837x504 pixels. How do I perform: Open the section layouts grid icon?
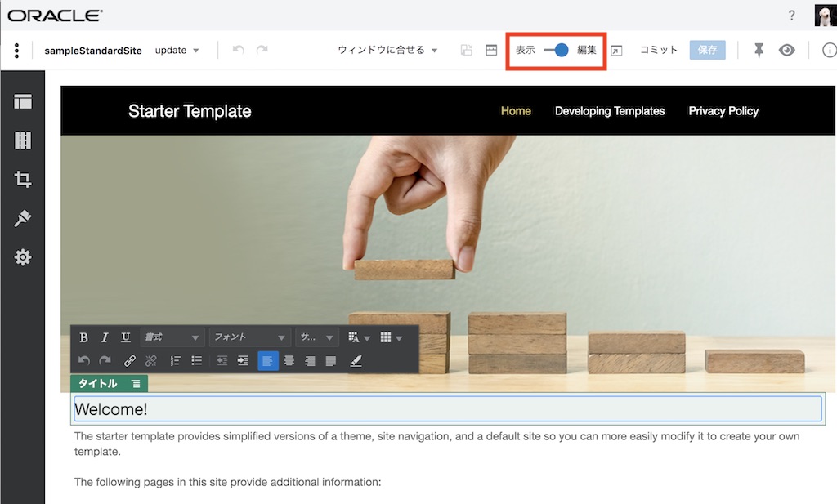(x=23, y=140)
